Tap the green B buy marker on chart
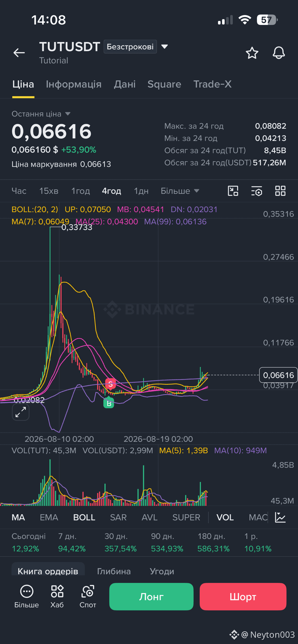 (109, 403)
